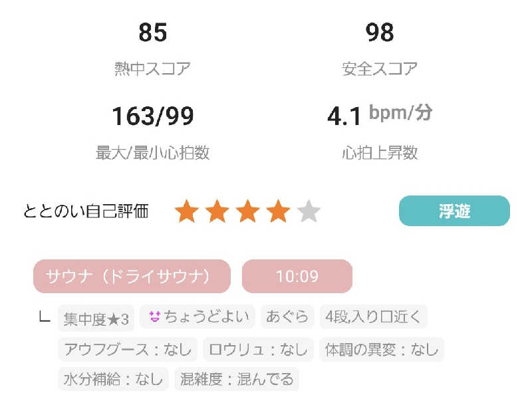532x399 pixels.
Task: Click the 4段,入り口近く seat tag
Action: [372, 317]
